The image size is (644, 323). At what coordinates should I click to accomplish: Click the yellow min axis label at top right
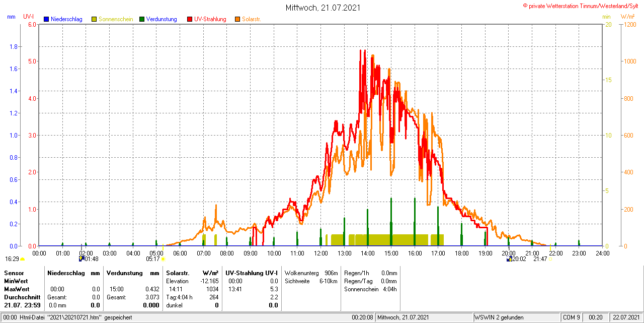[606, 17]
